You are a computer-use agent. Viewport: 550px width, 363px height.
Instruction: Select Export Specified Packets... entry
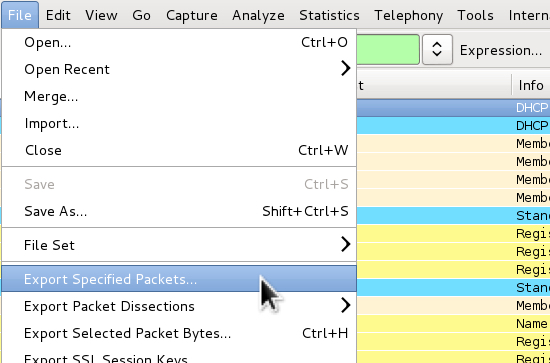[179, 279]
